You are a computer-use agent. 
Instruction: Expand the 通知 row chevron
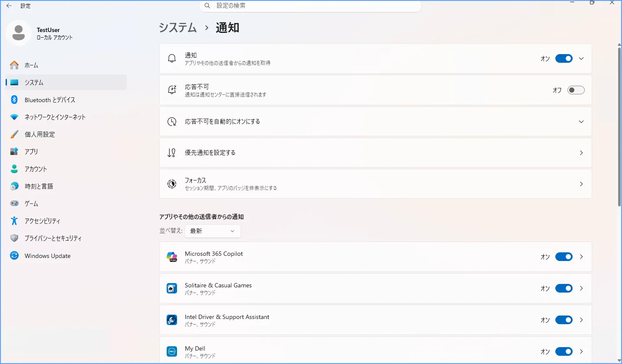(x=581, y=58)
